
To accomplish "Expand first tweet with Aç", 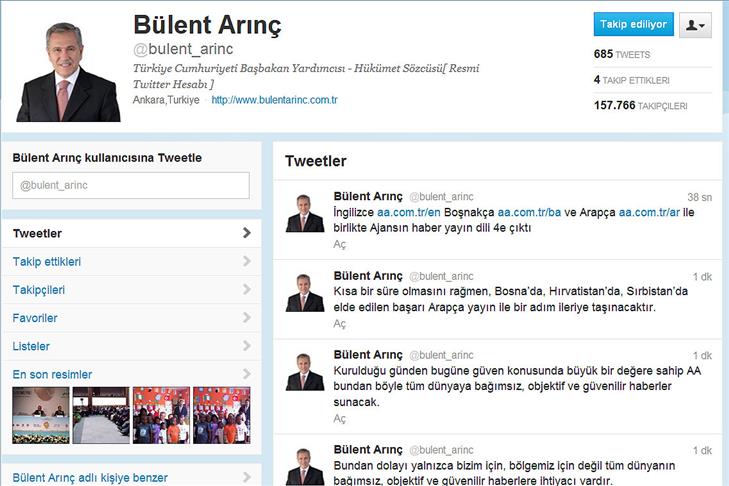I will [339, 244].
